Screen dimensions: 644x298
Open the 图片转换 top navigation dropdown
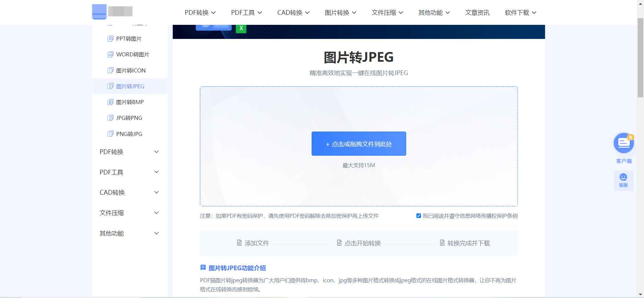pyautogui.click(x=340, y=12)
